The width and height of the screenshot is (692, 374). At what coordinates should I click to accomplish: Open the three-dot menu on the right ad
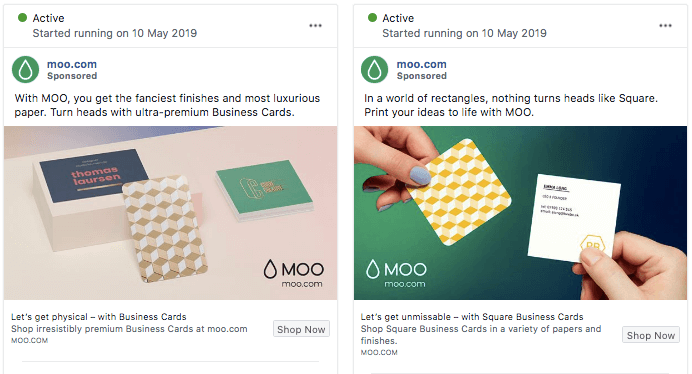point(665,26)
